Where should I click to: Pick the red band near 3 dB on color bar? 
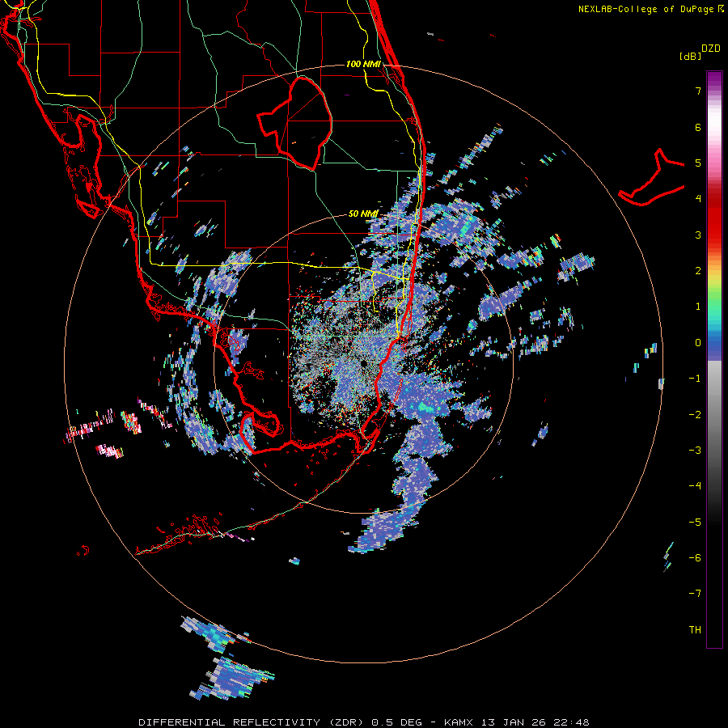coord(714,235)
